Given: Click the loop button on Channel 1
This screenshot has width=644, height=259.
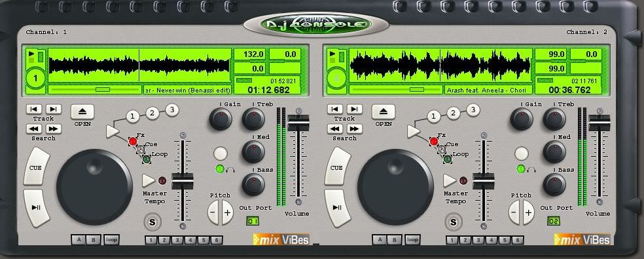Looking at the screenshot, I should [x=111, y=239].
